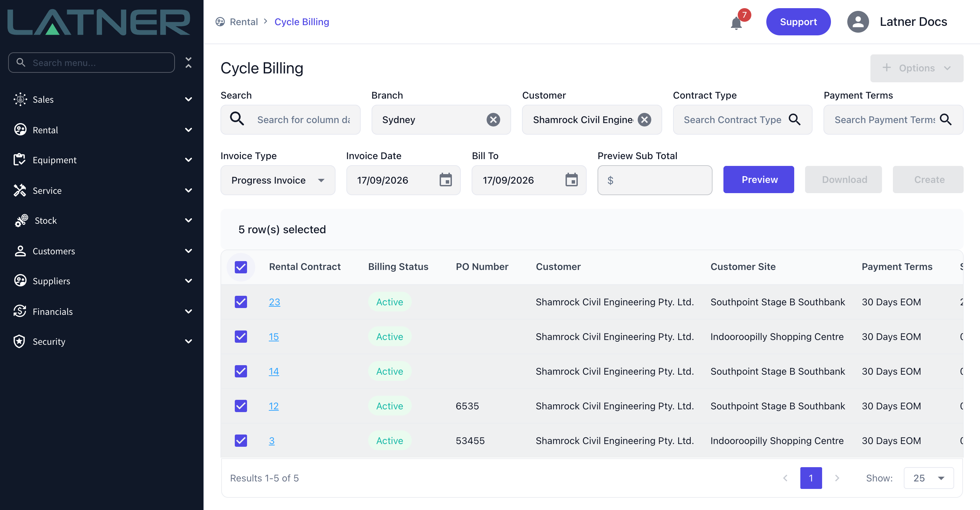This screenshot has width=980, height=510.
Task: Open the Bill To calendar picker
Action: coord(571,180)
